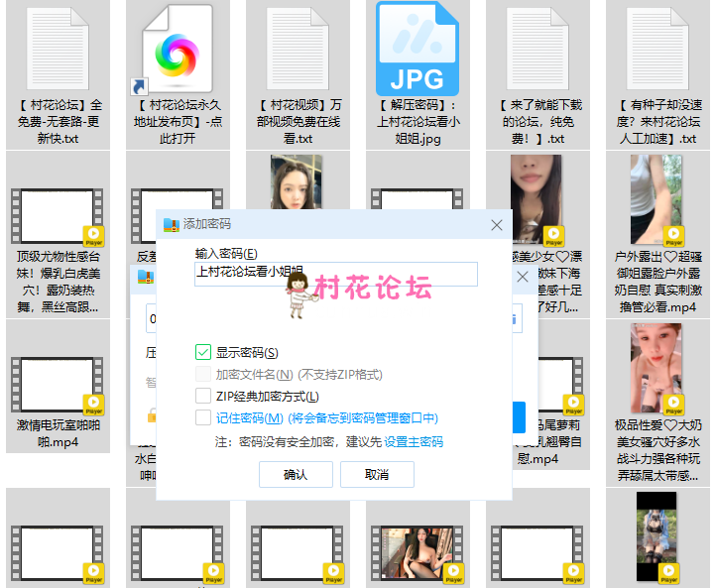
Task: Toggle the 加密文件名(N) checkbox
Action: point(203,374)
